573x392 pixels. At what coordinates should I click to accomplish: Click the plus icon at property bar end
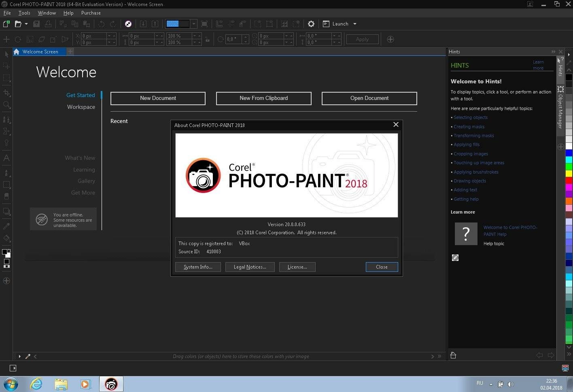coord(390,39)
